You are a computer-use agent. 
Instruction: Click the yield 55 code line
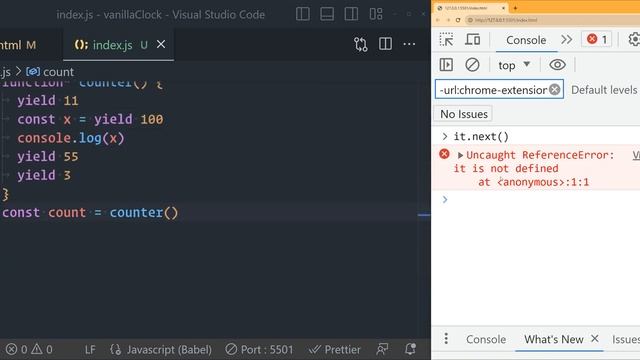(x=47, y=156)
